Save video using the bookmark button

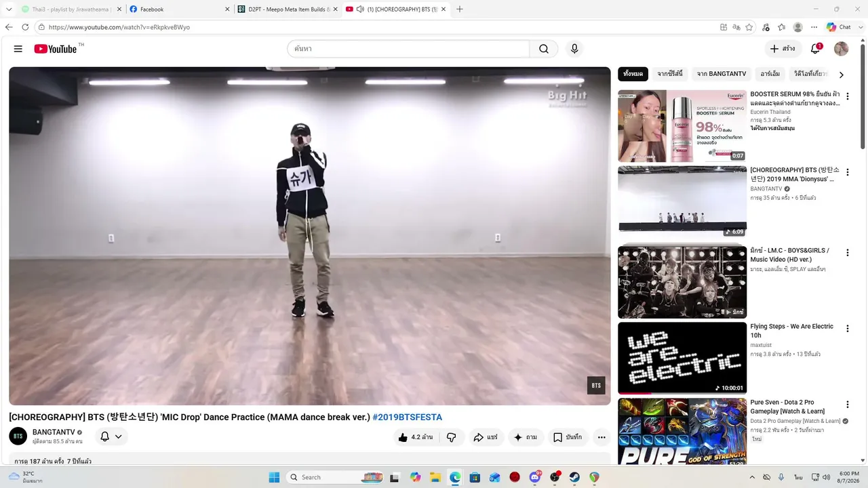coord(568,437)
